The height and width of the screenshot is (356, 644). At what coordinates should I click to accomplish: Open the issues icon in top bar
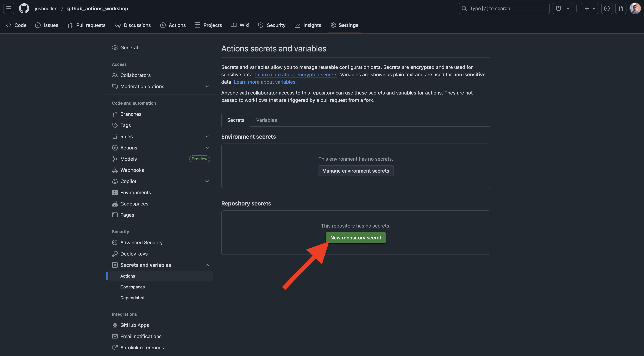(607, 9)
